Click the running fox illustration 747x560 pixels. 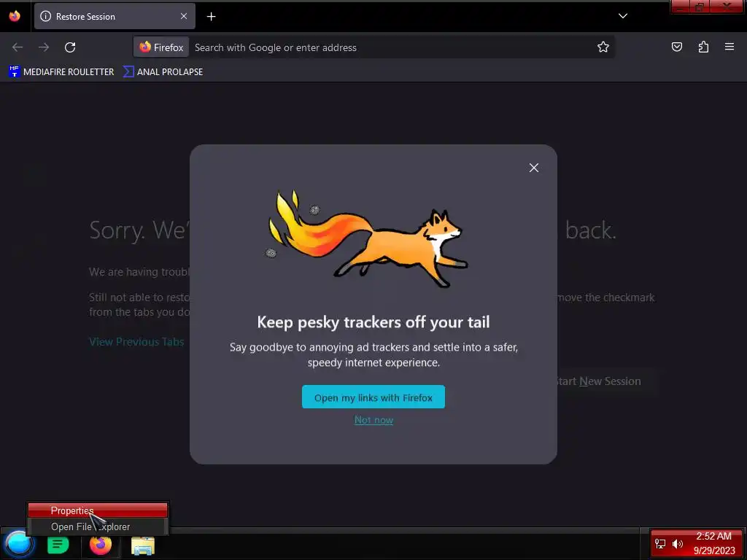coord(368,238)
